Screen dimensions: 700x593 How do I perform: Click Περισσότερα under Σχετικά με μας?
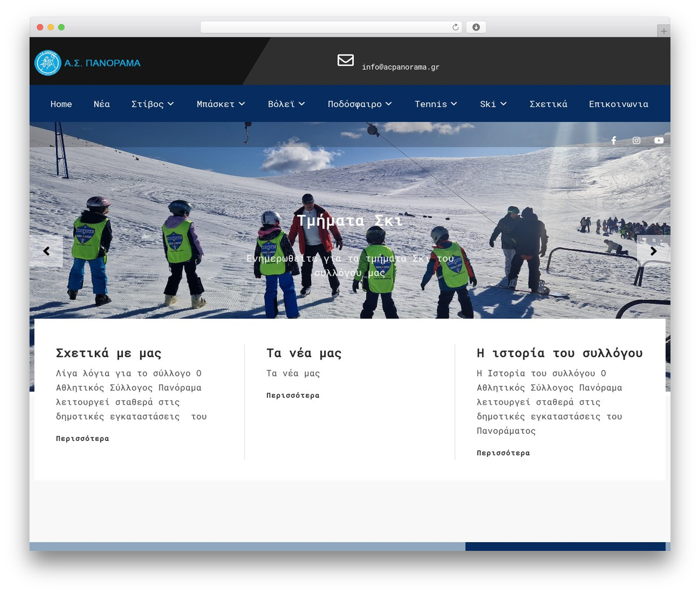(x=83, y=439)
